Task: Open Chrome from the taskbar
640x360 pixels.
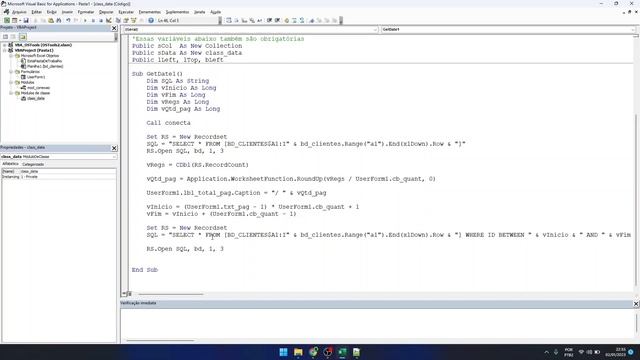Action: pos(313,352)
